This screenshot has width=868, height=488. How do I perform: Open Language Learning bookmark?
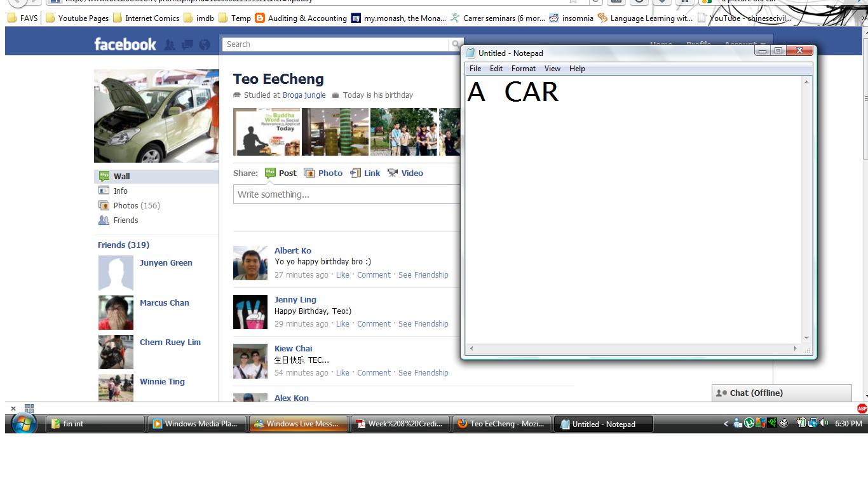pos(646,18)
